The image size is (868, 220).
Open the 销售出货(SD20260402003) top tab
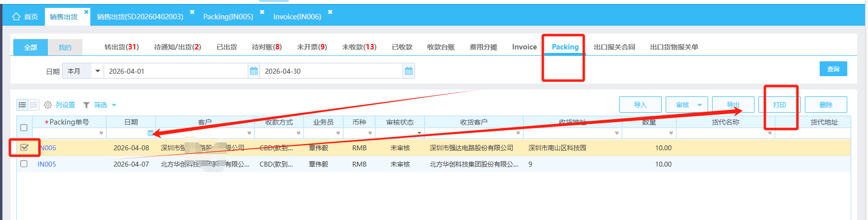[x=140, y=17]
